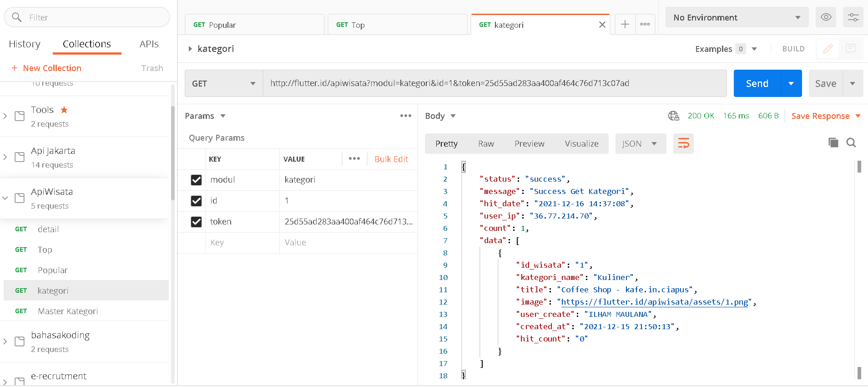Click the Save button
Viewport: 868px width, 387px height.
826,83
